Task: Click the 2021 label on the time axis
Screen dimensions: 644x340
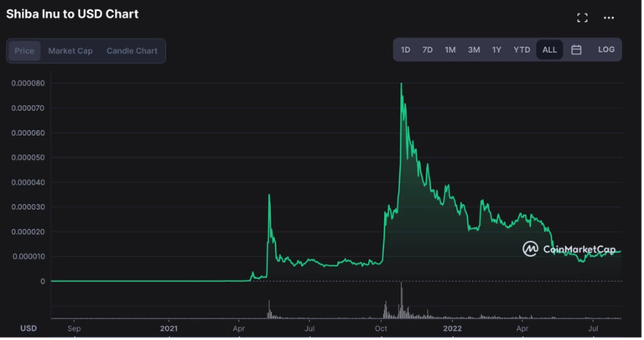Action: tap(169, 328)
